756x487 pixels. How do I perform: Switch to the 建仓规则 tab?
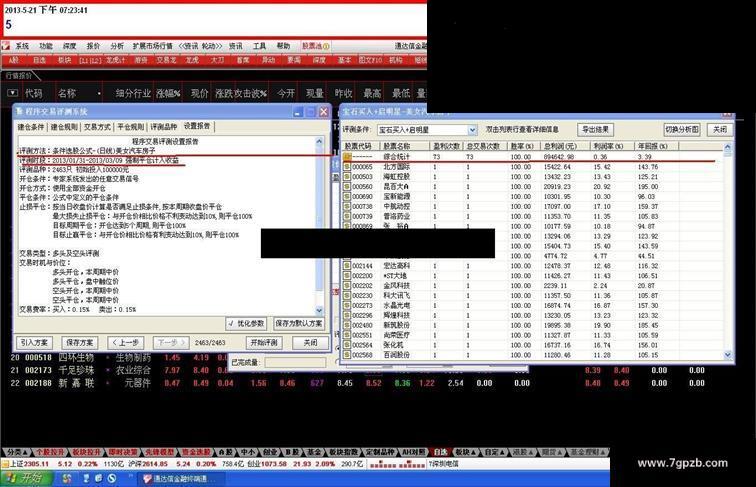pyautogui.click(x=64, y=127)
